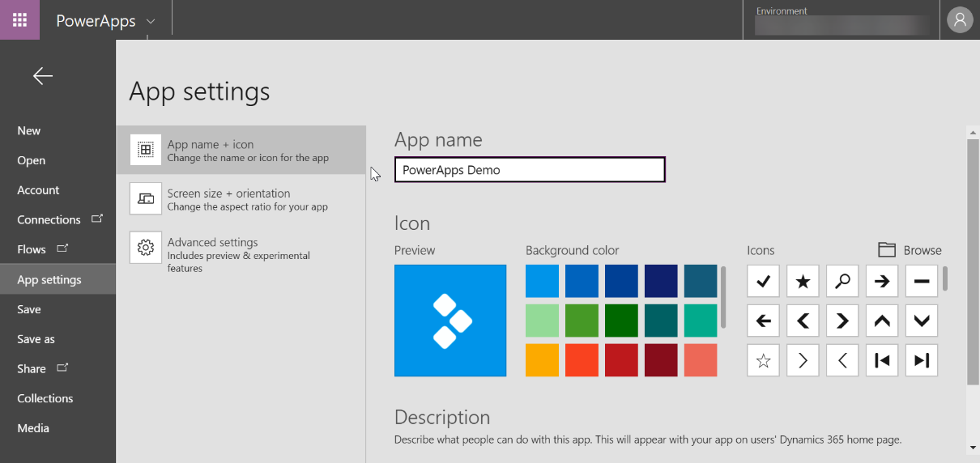Open the Account page
This screenshot has width=980, height=463.
[x=38, y=190]
